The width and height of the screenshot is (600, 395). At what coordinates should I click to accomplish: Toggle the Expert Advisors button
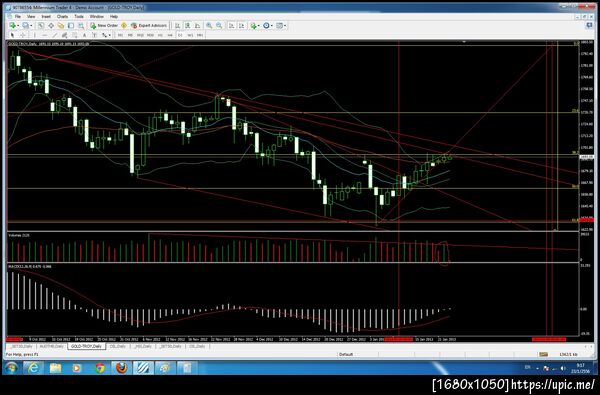click(149, 26)
